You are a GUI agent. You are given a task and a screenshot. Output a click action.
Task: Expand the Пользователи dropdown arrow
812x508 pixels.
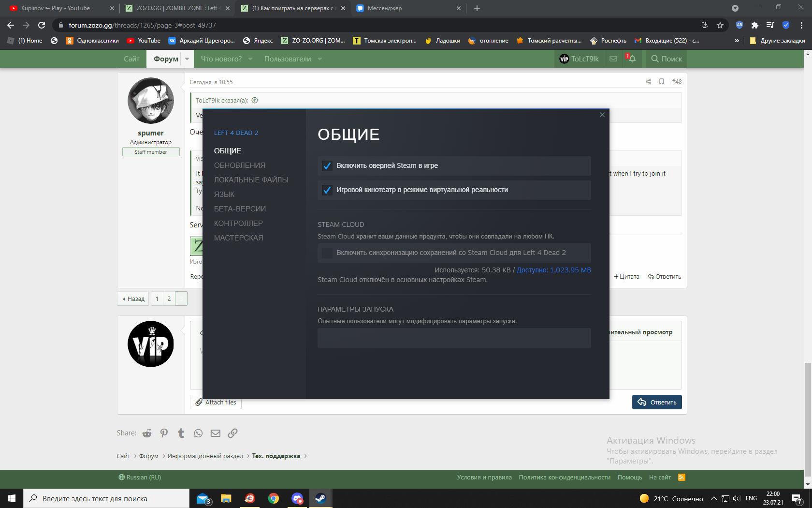pyautogui.click(x=319, y=59)
